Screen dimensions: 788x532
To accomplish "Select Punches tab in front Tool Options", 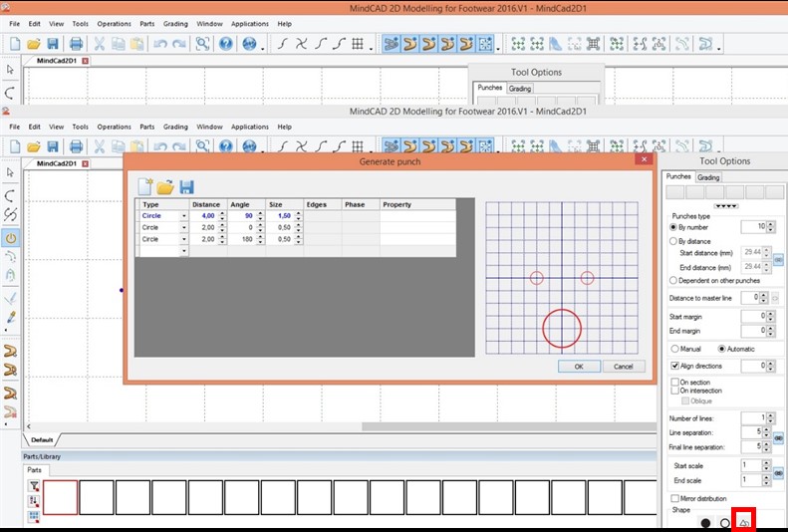I will click(678, 176).
